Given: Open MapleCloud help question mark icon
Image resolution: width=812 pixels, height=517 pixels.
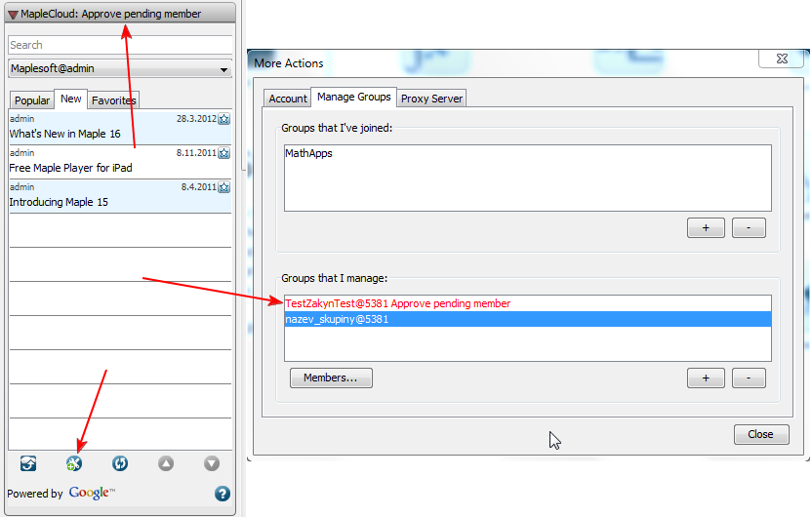Looking at the screenshot, I should (x=223, y=494).
